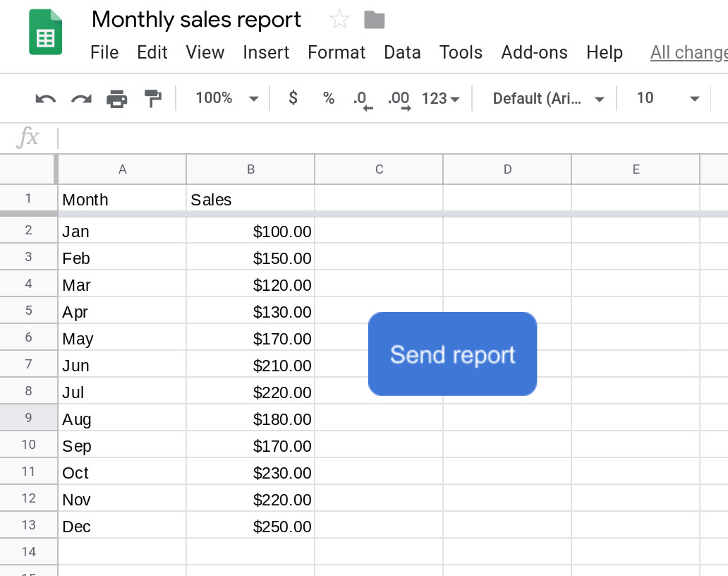Viewport: 728px width, 576px height.
Task: Open the Default (Ari...) font dropdown
Action: pos(548,99)
